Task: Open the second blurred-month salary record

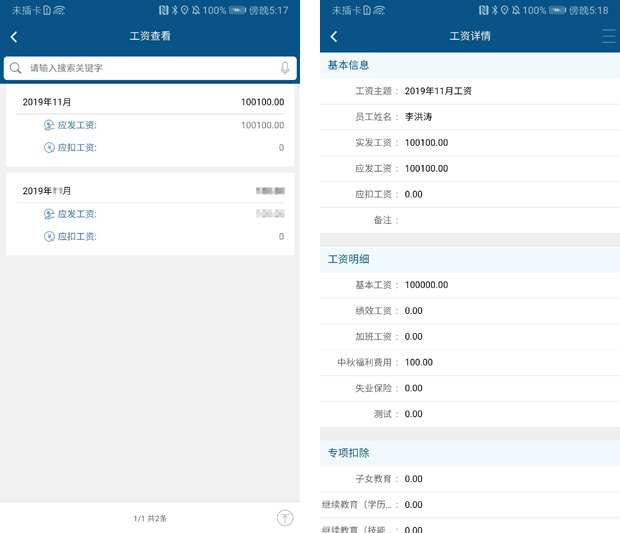Action: click(150, 190)
